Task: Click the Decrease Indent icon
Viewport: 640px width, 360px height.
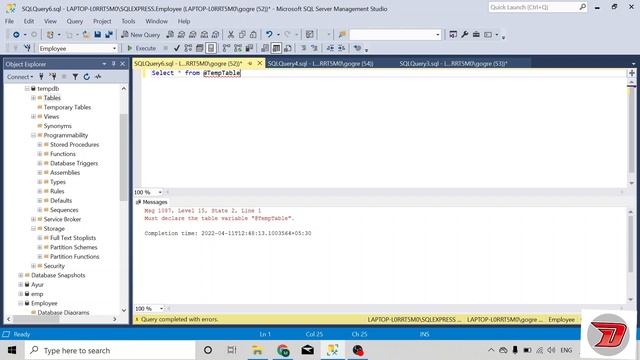Action: tap(330, 48)
